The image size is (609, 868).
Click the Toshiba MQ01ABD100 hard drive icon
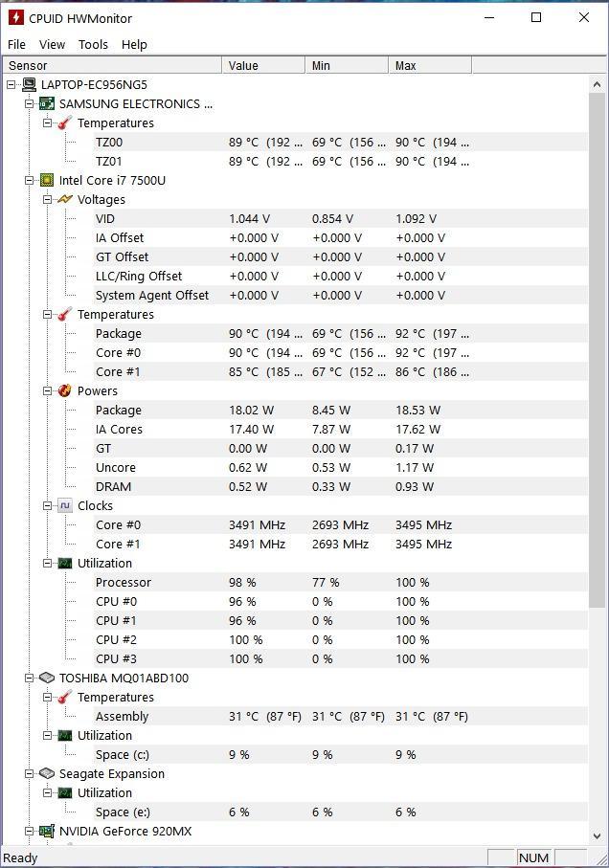[x=47, y=678]
